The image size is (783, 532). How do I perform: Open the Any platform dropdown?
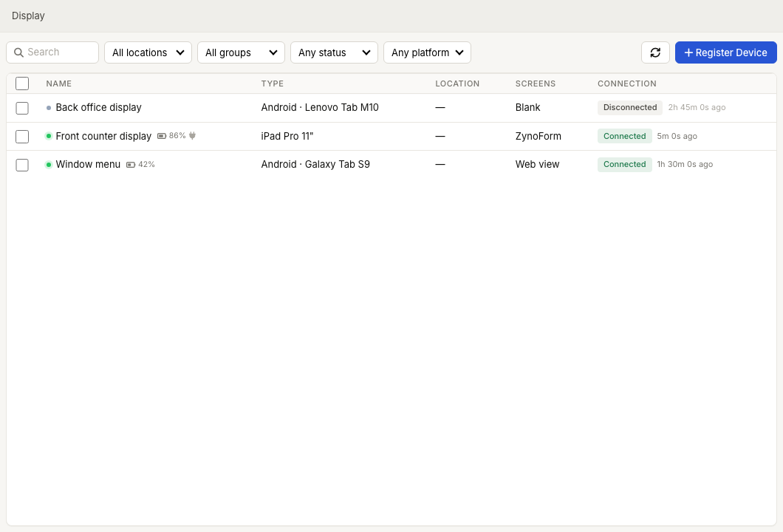(x=427, y=52)
